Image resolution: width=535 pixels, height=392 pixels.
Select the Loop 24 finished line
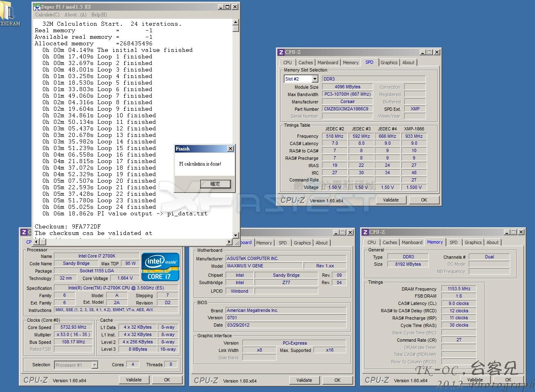(x=99, y=207)
